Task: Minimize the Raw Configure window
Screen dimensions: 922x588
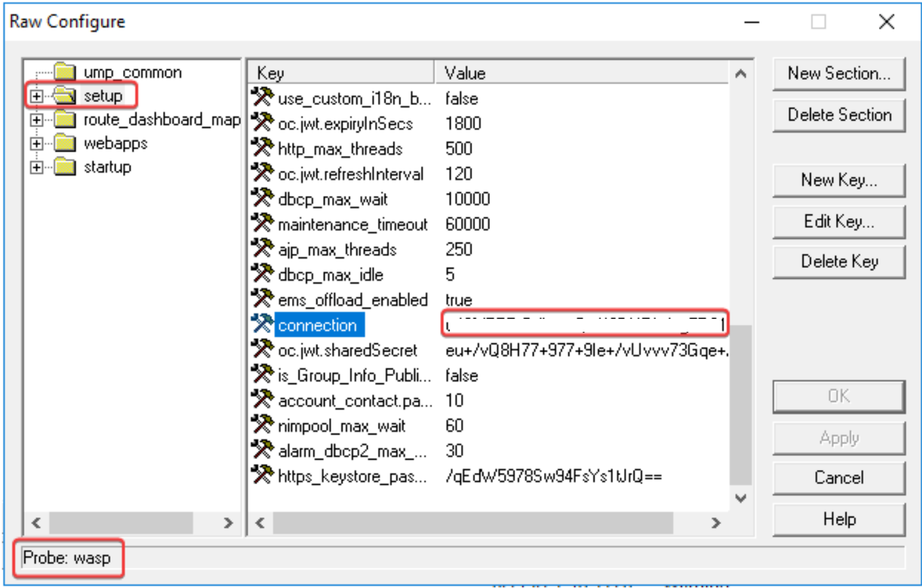Action: tap(752, 22)
